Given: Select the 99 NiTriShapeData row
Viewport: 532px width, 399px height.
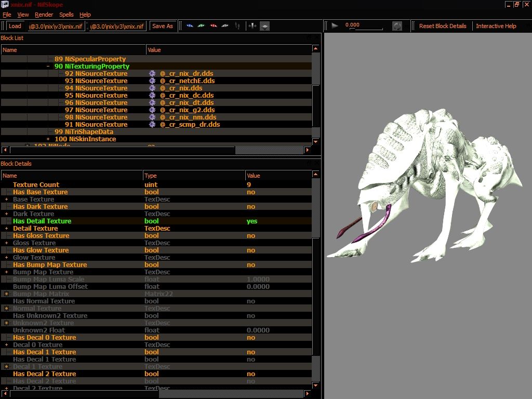Looking at the screenshot, I should 156,131.
